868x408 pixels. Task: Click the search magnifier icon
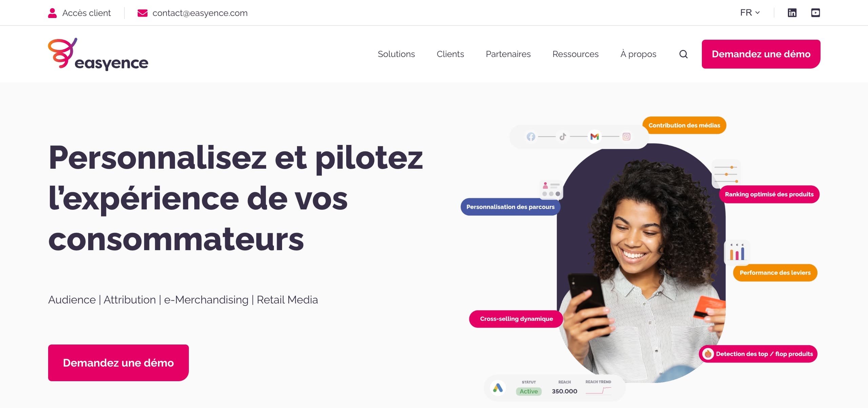683,54
